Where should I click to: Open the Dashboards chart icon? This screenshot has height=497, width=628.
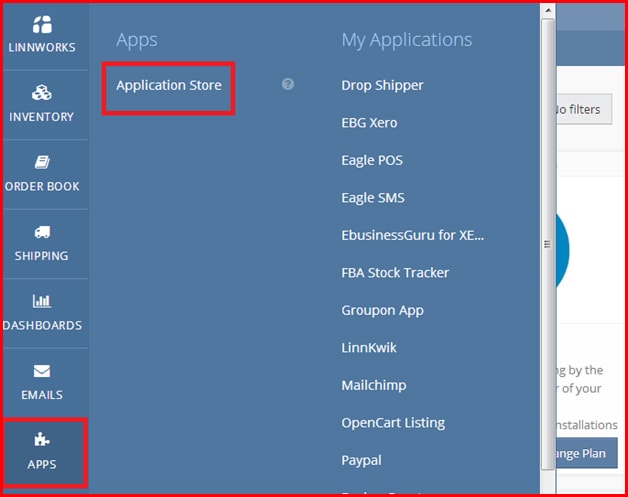42,301
